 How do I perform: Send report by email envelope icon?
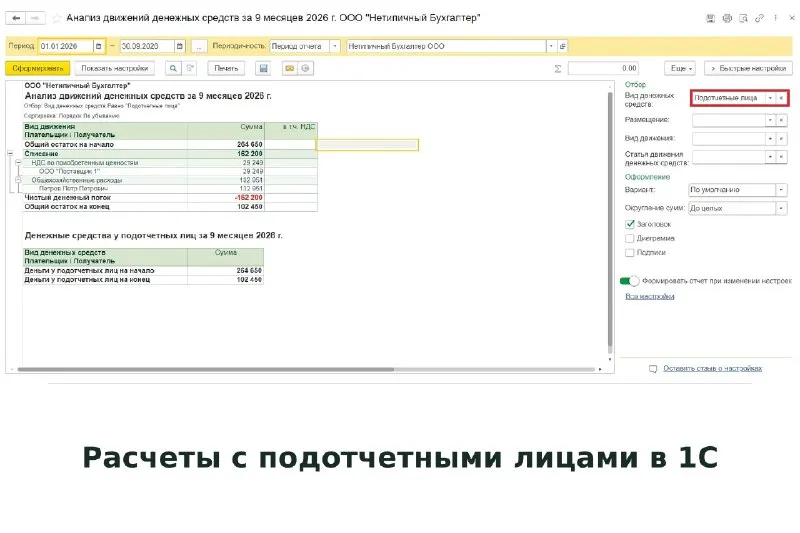(x=290, y=68)
